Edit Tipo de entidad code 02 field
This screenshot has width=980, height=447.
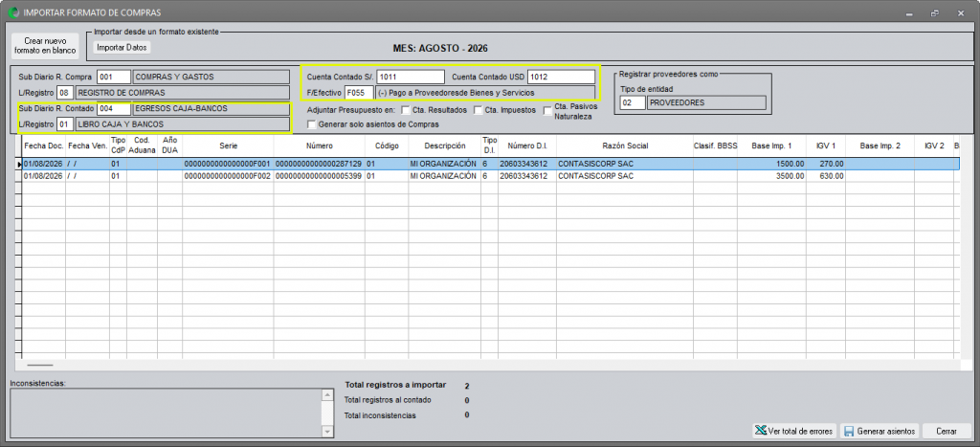pyautogui.click(x=633, y=101)
